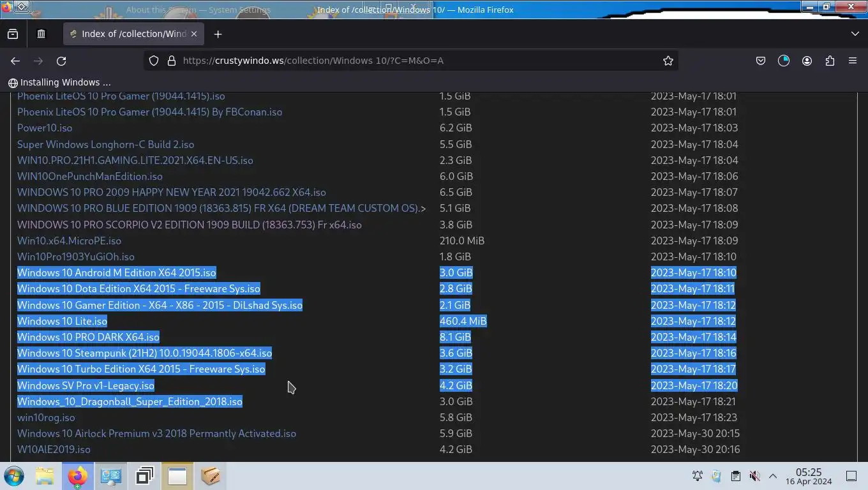The width and height of the screenshot is (868, 490).
Task: Unmute the audio volume tray icon
Action: (x=754, y=476)
